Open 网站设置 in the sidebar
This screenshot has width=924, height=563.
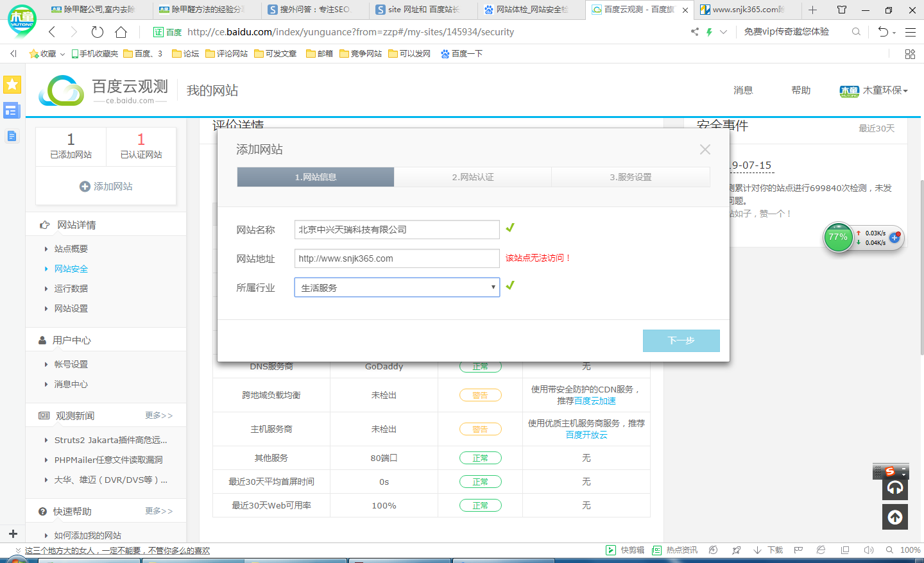pos(71,308)
